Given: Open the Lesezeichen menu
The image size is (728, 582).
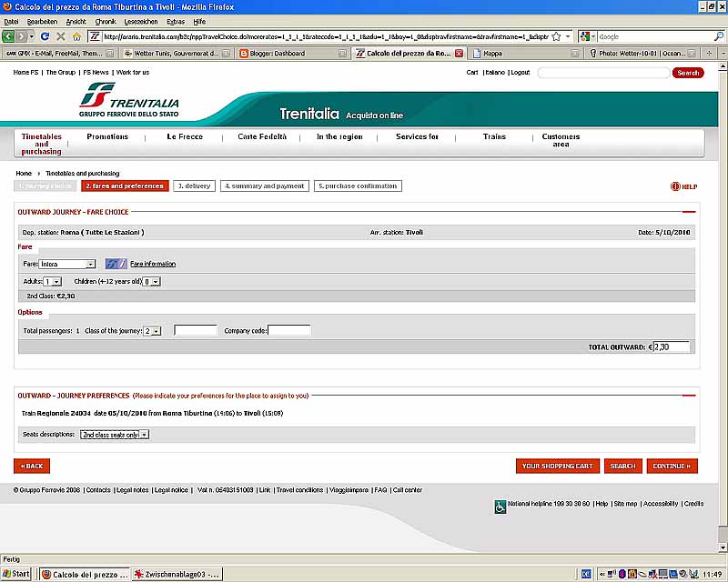Looking at the screenshot, I should coord(141,21).
